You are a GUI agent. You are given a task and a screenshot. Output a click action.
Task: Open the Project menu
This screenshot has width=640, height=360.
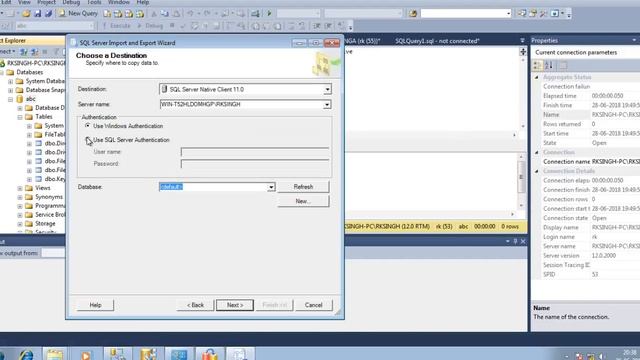coord(46,2)
